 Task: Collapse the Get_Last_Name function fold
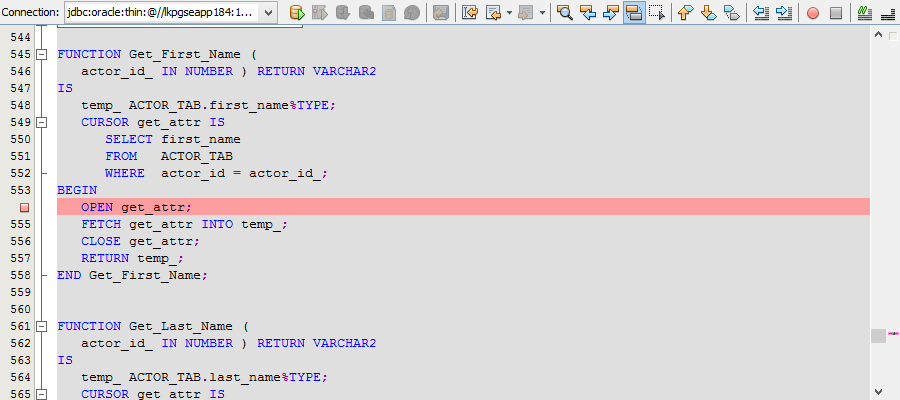click(41, 326)
